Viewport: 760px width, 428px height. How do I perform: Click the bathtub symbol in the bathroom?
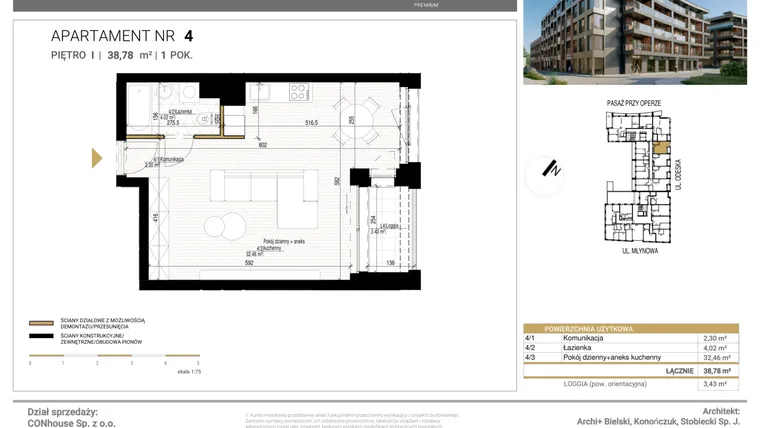(139, 108)
